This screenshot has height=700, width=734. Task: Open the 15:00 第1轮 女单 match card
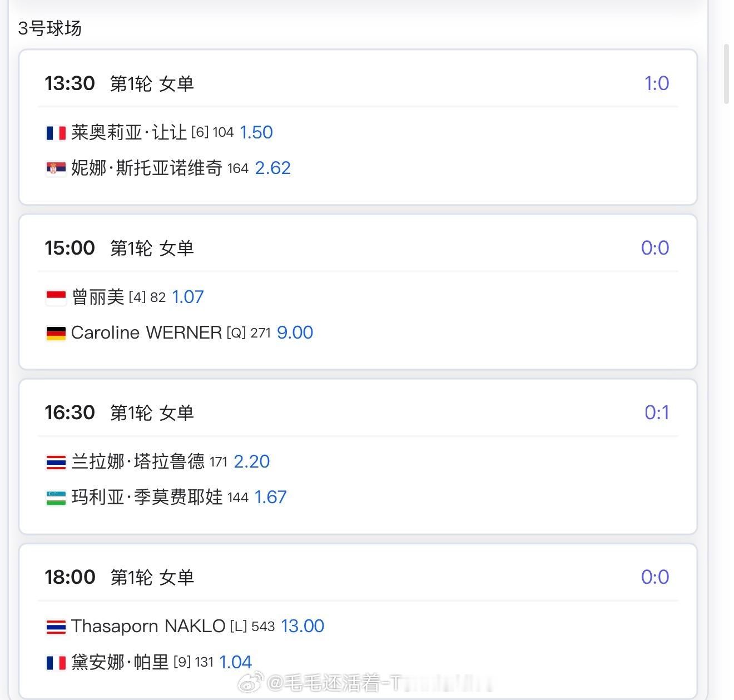(358, 292)
